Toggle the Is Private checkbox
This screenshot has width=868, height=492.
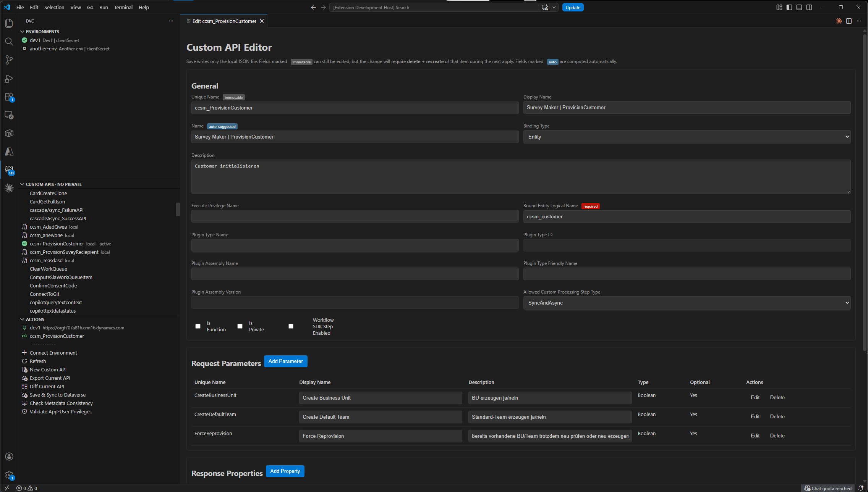click(x=240, y=326)
